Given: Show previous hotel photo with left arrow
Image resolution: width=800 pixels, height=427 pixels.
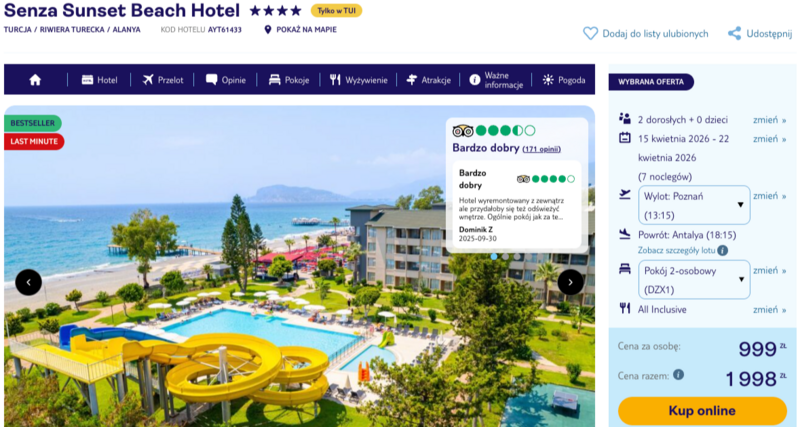Looking at the screenshot, I should click(x=29, y=282).
